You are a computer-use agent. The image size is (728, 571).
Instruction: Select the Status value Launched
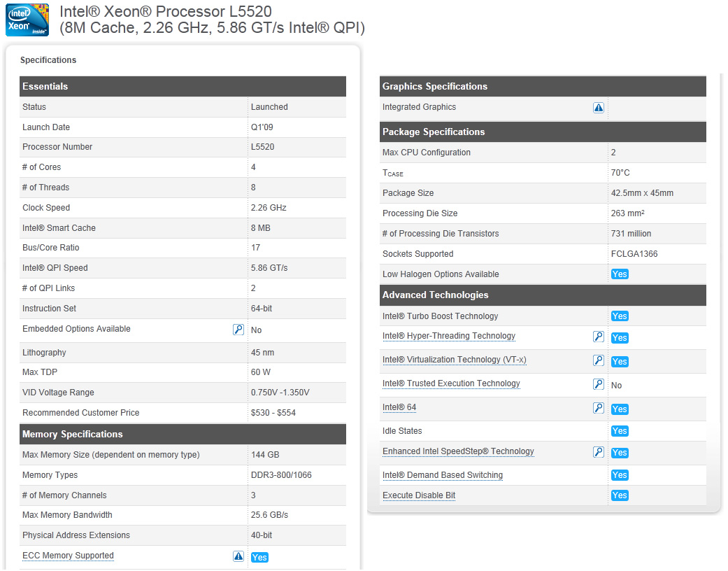point(269,107)
